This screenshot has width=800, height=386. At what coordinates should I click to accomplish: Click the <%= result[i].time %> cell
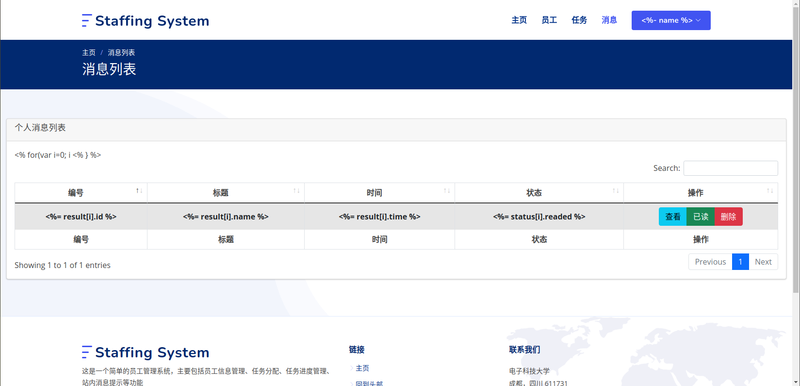click(x=379, y=217)
